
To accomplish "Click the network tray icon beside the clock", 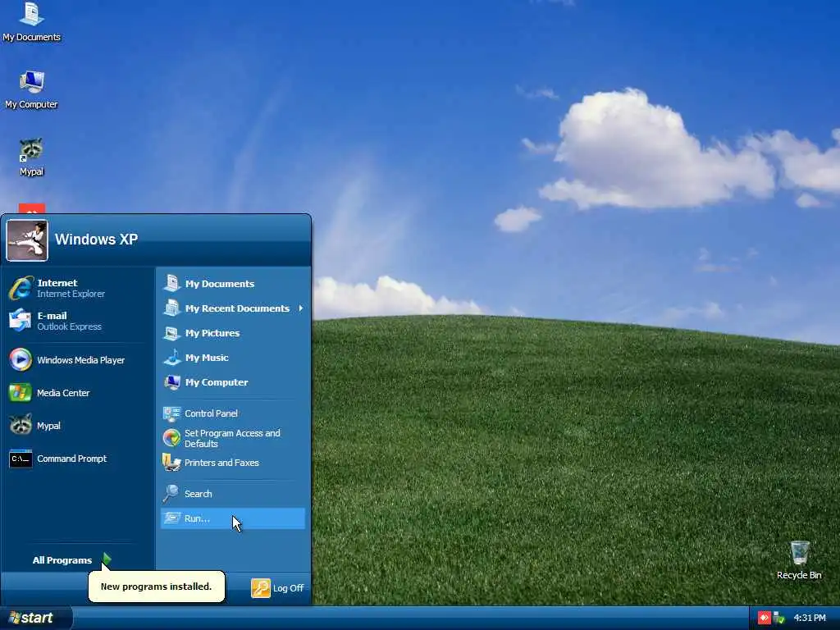I will (x=779, y=618).
